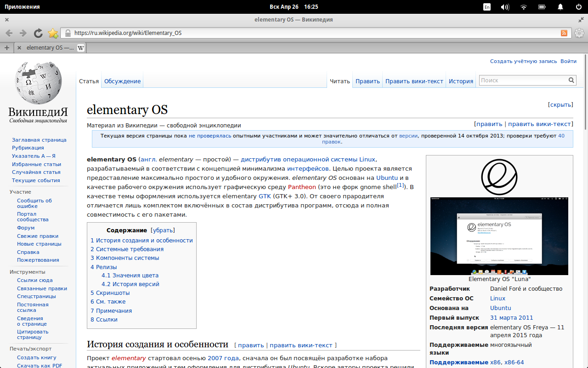The width and height of the screenshot is (588, 368).
Task: Go to '4 Релизы' in contents
Action: click(104, 267)
